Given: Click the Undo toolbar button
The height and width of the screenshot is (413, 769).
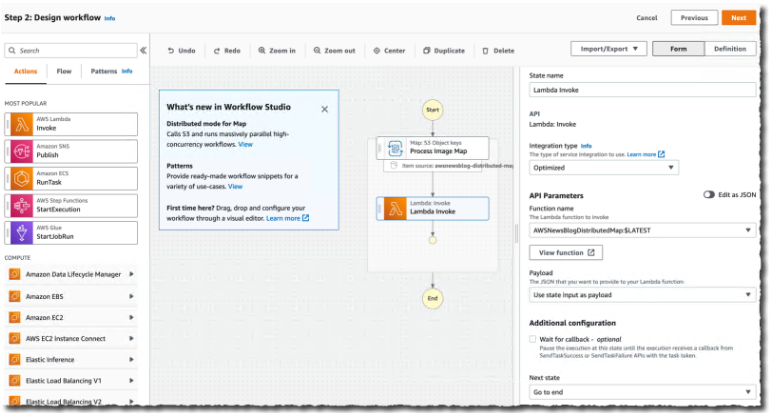Looking at the screenshot, I should coord(181,50).
